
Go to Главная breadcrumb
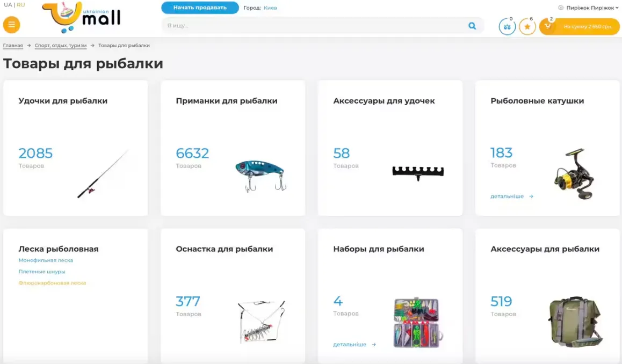coord(13,46)
